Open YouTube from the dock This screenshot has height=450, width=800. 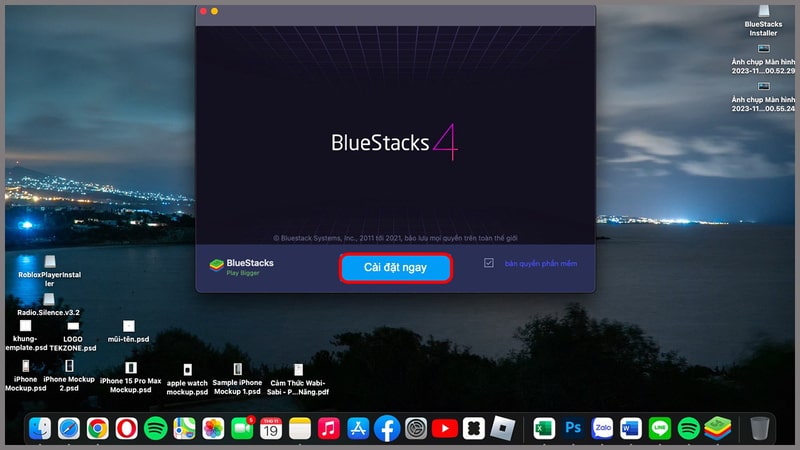[445, 428]
